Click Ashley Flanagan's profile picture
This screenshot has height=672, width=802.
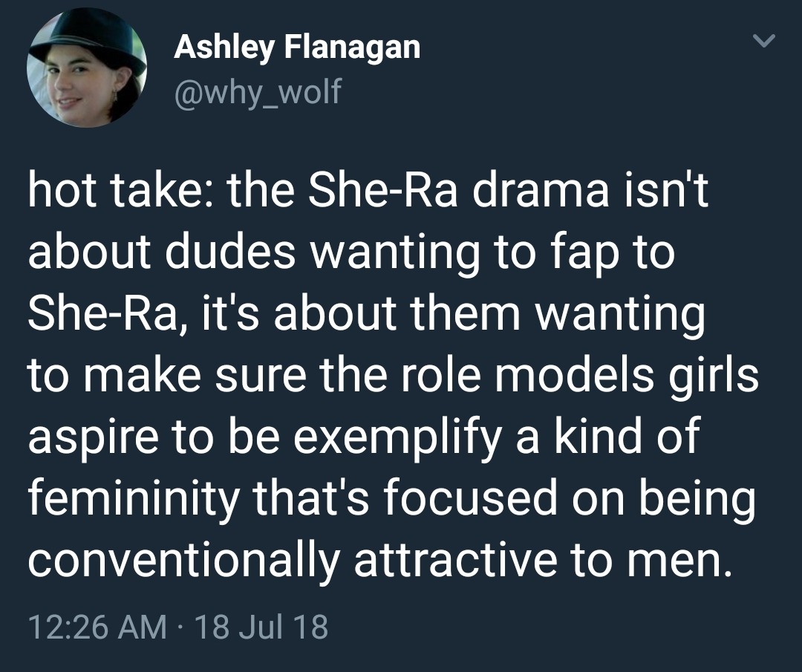click(x=86, y=68)
